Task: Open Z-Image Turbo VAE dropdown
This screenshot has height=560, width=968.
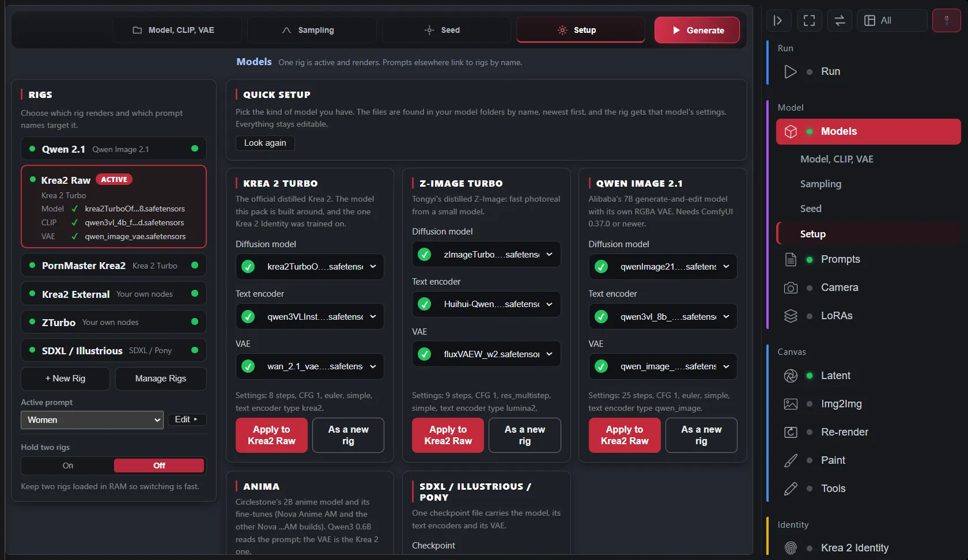Action: (x=486, y=354)
